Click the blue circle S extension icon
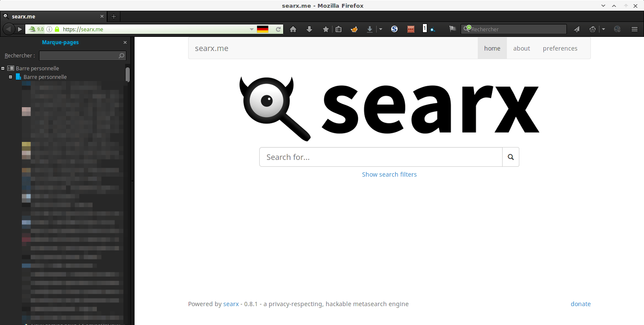644x325 pixels. click(395, 29)
